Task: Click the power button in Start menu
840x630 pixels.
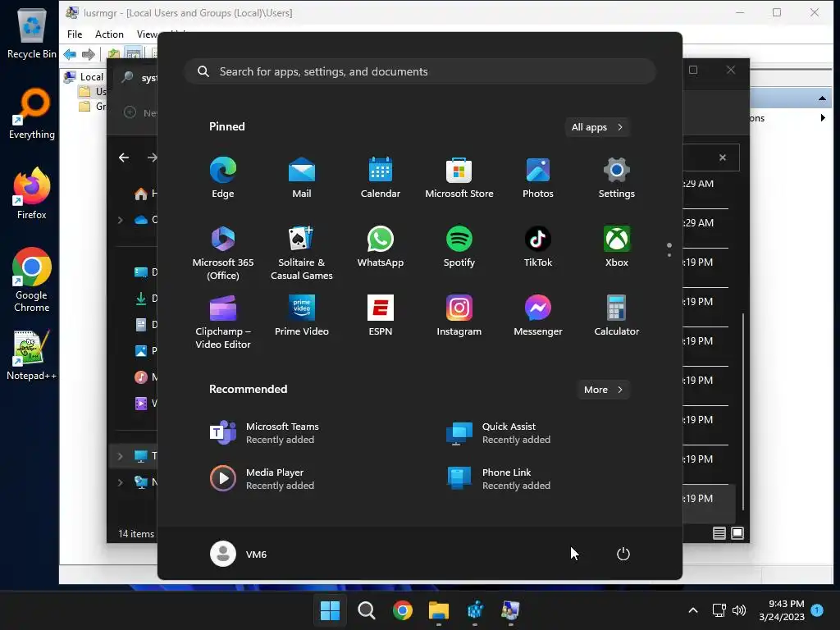Action: pos(623,554)
